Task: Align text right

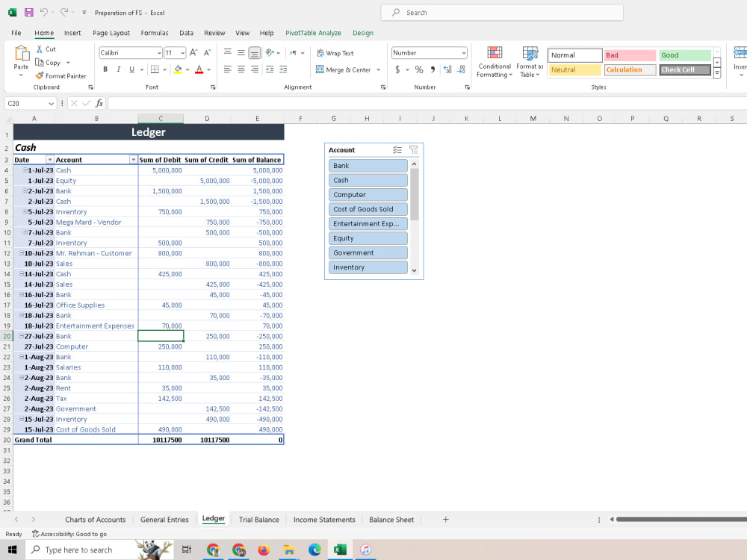Action: (255, 69)
